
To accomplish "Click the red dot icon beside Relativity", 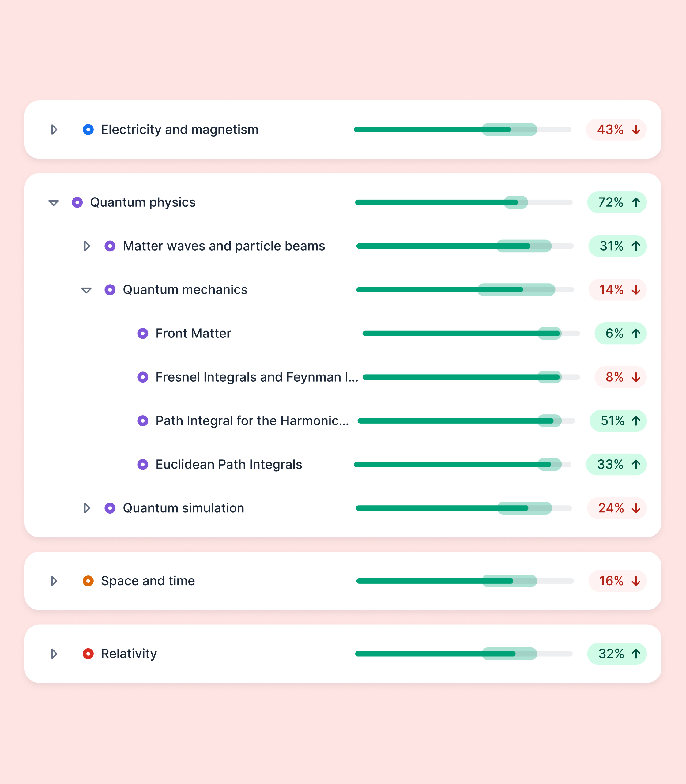I will click(x=88, y=654).
